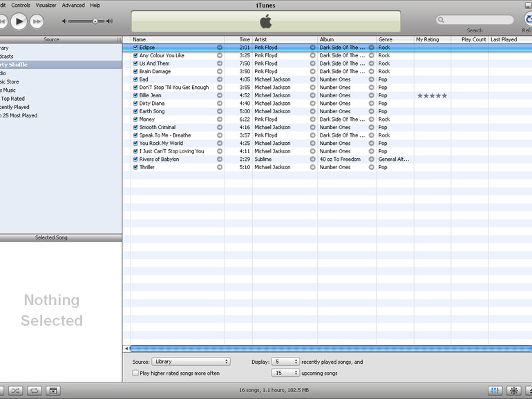This screenshot has width=532, height=399.
Task: Click Billie Jean five-star rating
Action: pos(432,95)
